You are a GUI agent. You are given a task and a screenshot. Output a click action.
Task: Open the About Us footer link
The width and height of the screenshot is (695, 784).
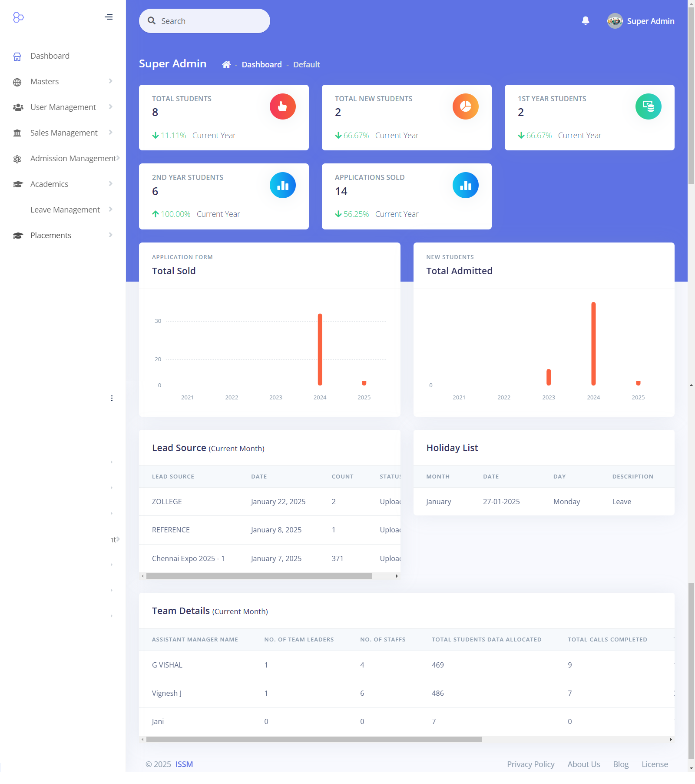coord(583,764)
